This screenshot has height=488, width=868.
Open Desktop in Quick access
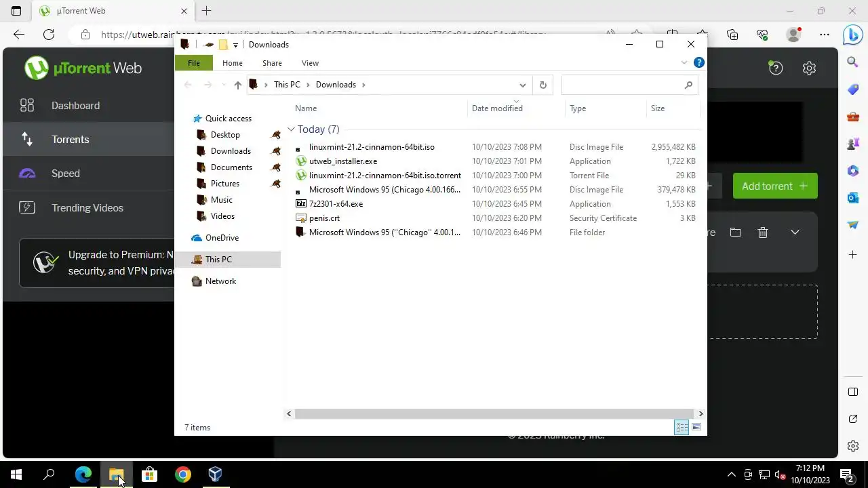click(225, 135)
